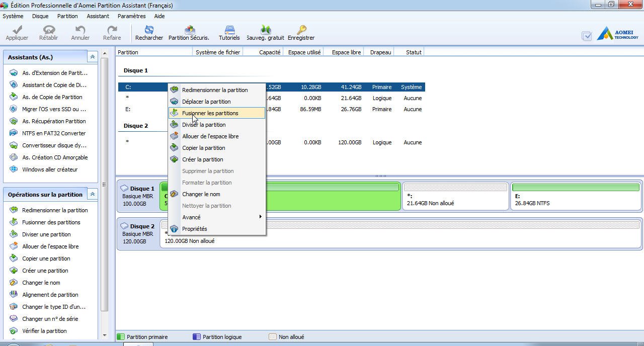The width and height of the screenshot is (644, 346).
Task: Open the Tutoriels toolbar icon
Action: point(229,30)
